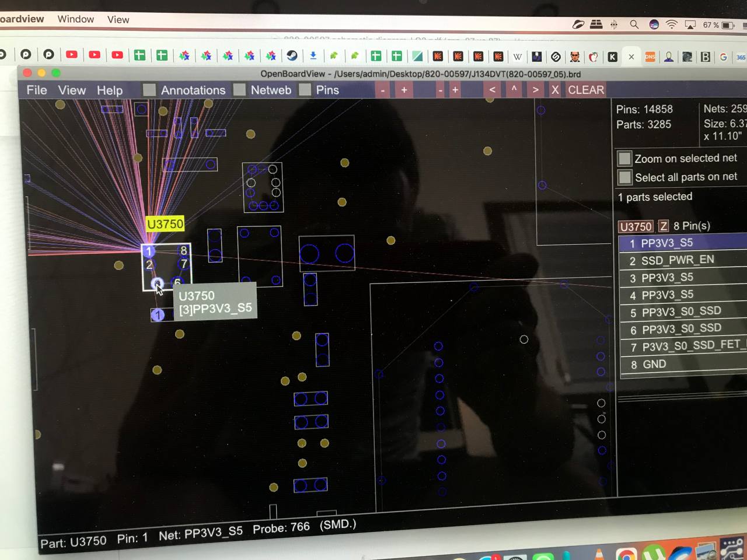The image size is (747, 560).
Task: Click the U3750 [3]PP3V3_S5 tooltip
Action: [x=215, y=302]
